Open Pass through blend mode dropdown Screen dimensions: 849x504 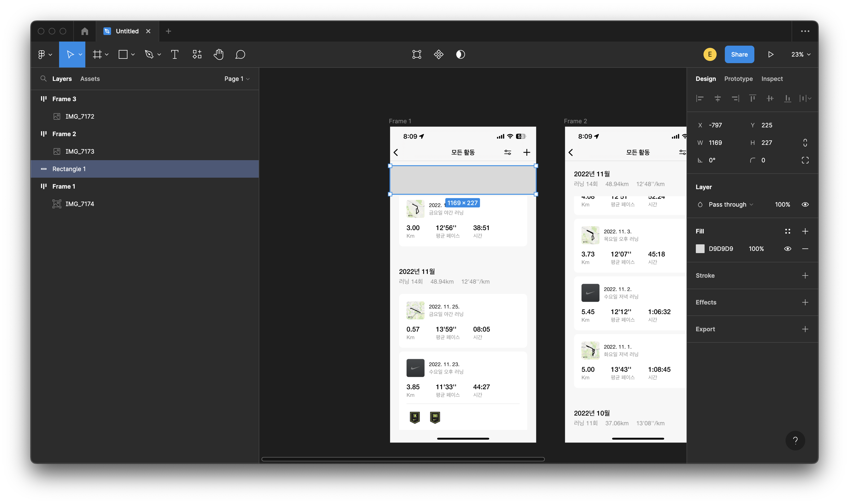[730, 204]
